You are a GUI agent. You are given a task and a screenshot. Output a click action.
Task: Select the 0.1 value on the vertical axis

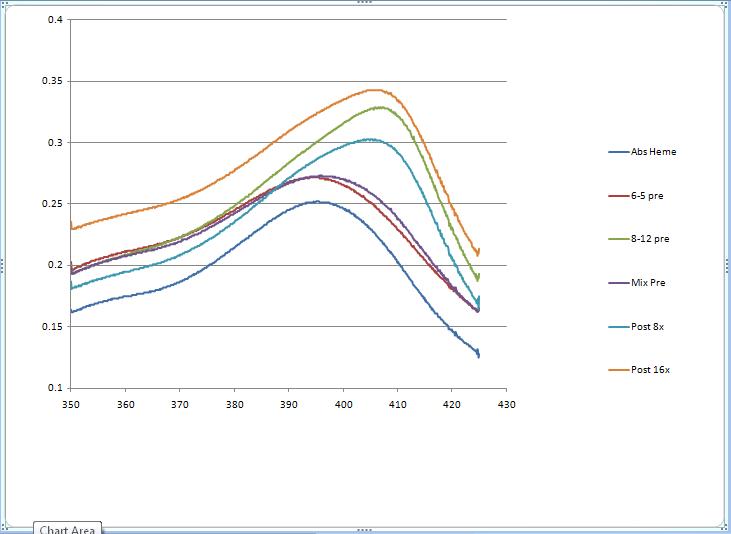click(56, 387)
